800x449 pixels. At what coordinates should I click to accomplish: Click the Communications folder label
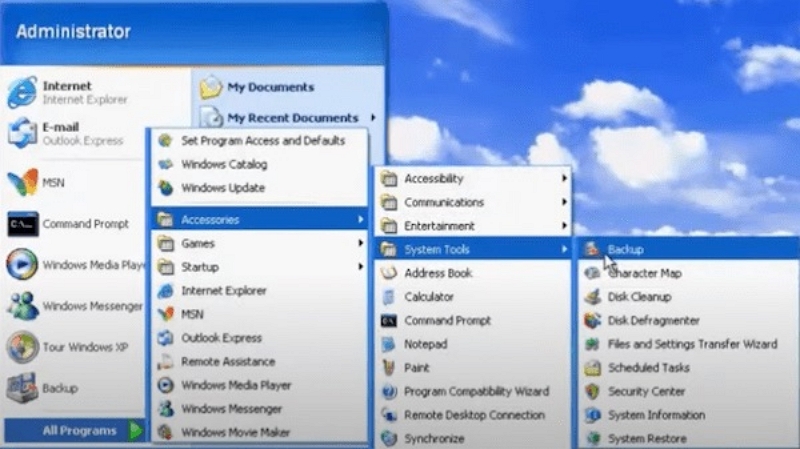[444, 202]
